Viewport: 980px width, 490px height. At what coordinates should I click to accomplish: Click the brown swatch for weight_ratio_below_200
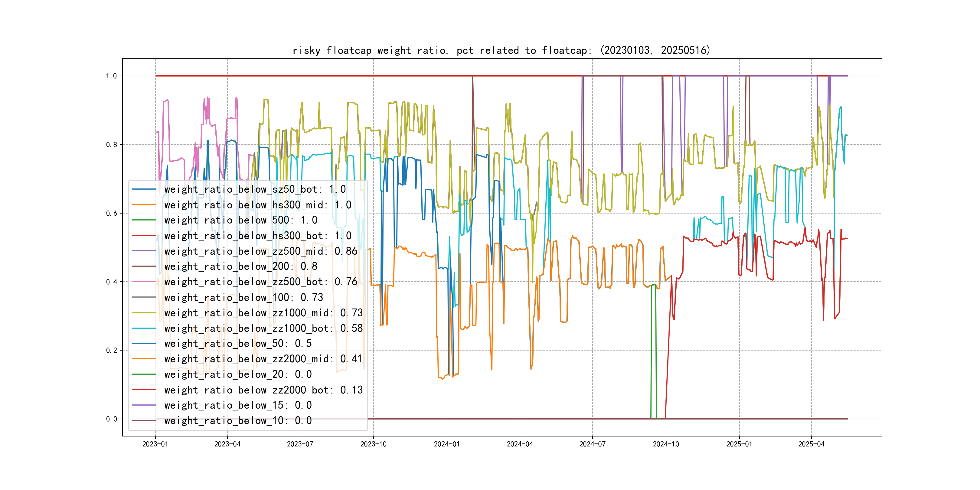[144, 266]
